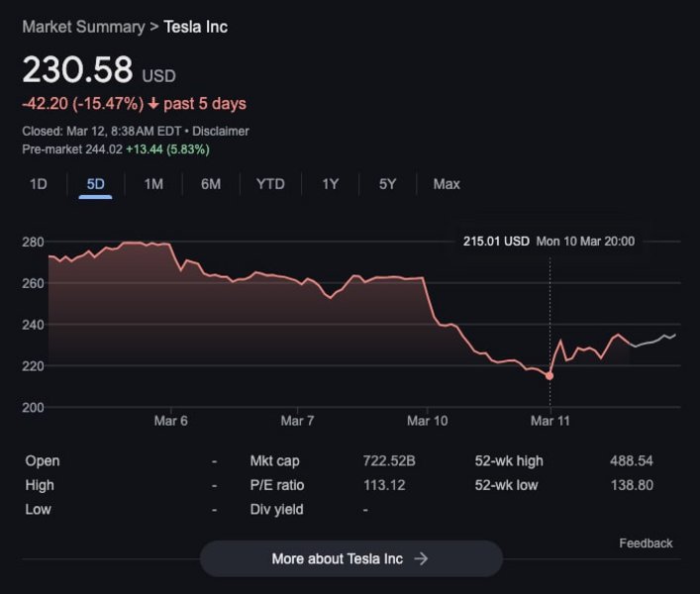
Task: Show the Max time range
Action: click(x=447, y=184)
